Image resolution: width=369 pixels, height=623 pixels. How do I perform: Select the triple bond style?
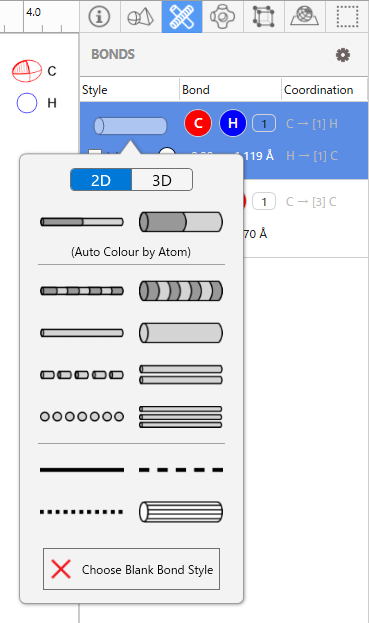point(181,417)
